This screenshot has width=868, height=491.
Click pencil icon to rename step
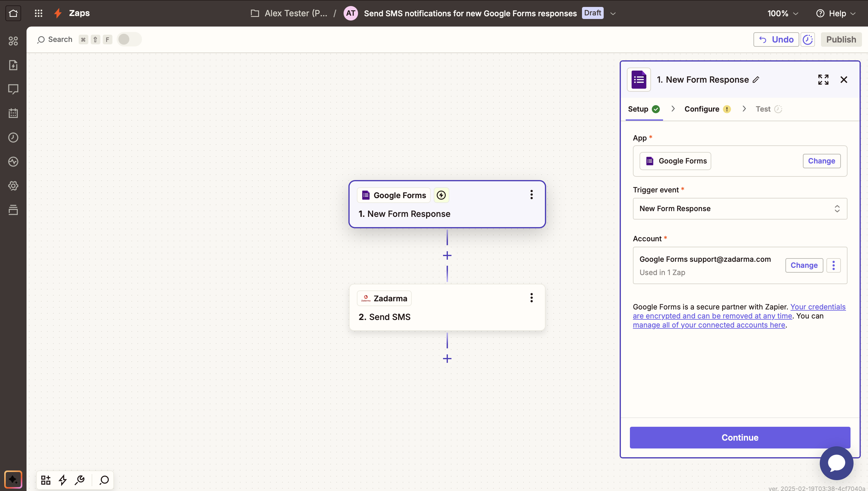click(x=756, y=80)
